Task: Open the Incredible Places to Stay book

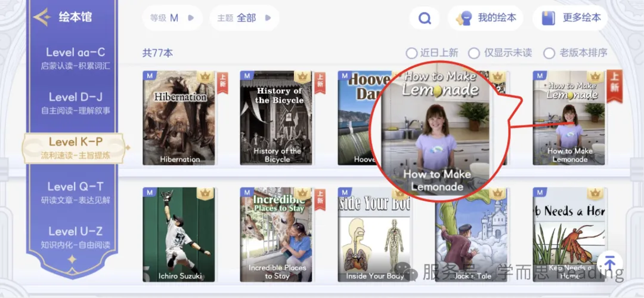Action: pyautogui.click(x=276, y=235)
